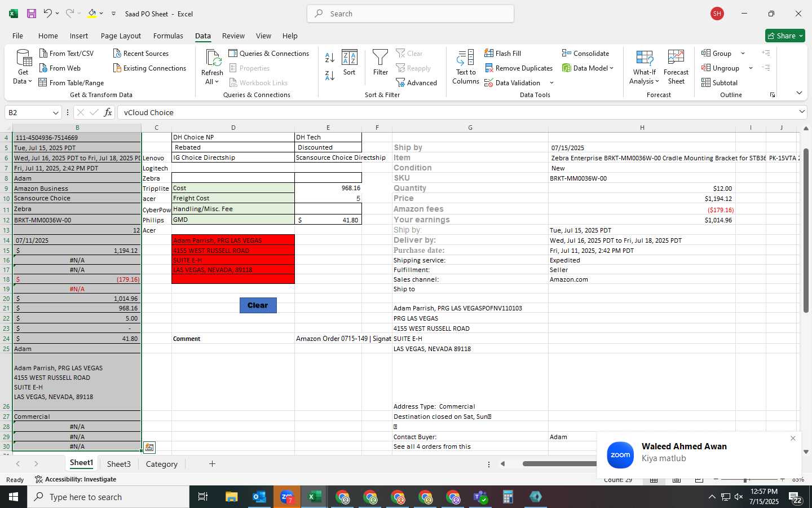Create a Forecast Sheet
The height and width of the screenshot is (508, 812).
pos(676,67)
